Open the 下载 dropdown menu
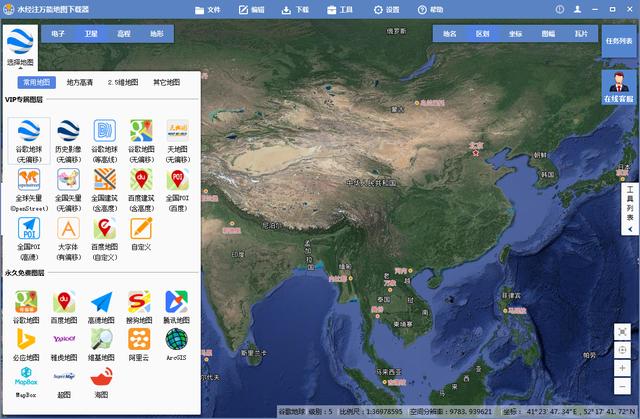The width and height of the screenshot is (640, 419). click(297, 9)
